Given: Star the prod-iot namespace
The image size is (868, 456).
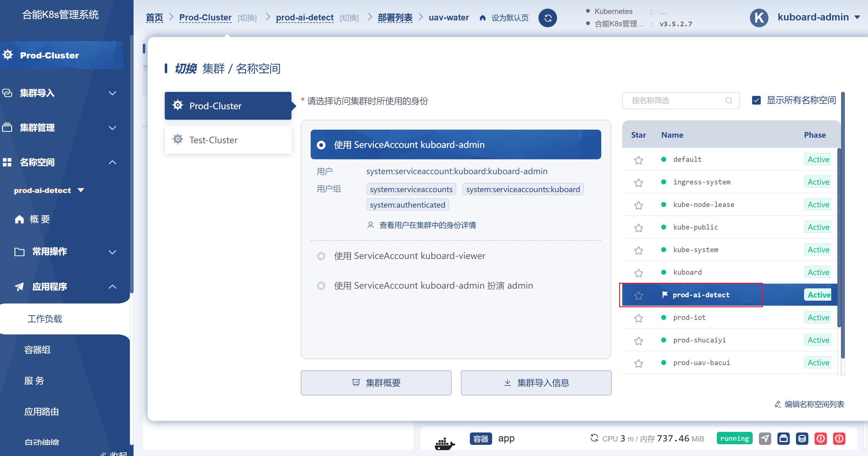Looking at the screenshot, I should (639, 318).
